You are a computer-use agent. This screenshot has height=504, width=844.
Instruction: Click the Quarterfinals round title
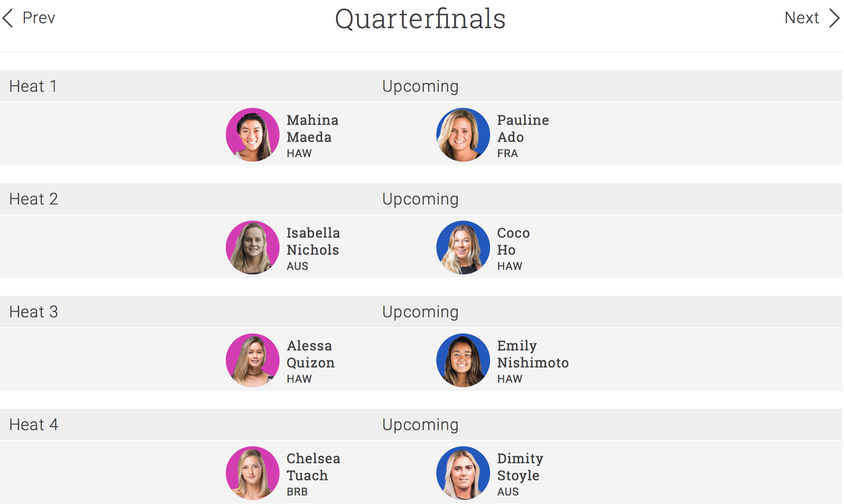[x=420, y=19]
